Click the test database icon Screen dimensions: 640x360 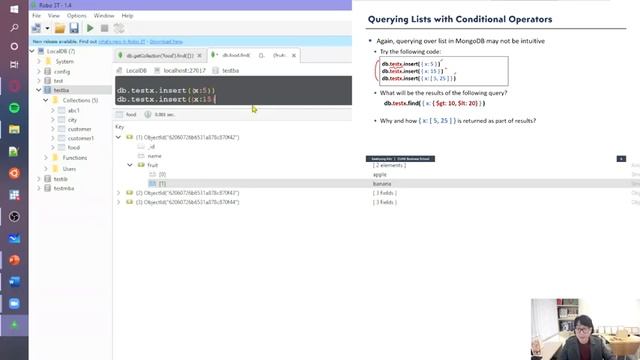point(48,81)
